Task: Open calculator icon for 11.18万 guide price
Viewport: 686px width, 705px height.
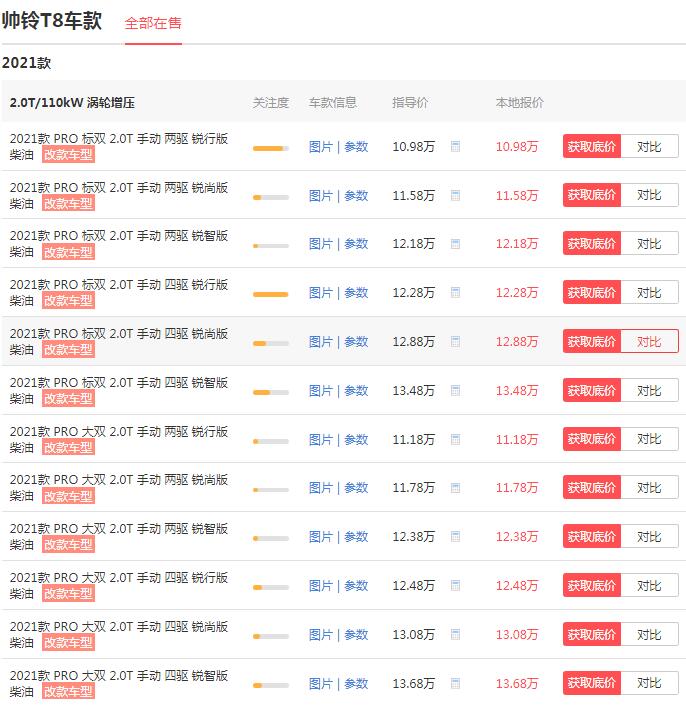Action: (455, 440)
